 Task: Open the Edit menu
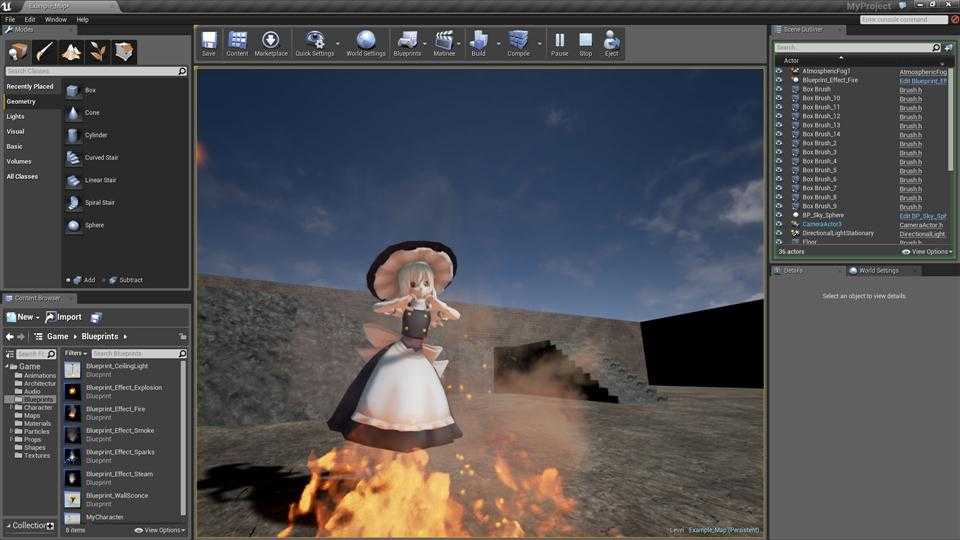(30, 20)
